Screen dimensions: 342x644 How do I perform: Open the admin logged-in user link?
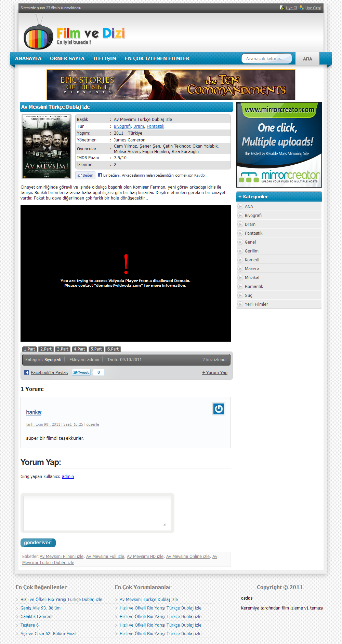tap(68, 477)
